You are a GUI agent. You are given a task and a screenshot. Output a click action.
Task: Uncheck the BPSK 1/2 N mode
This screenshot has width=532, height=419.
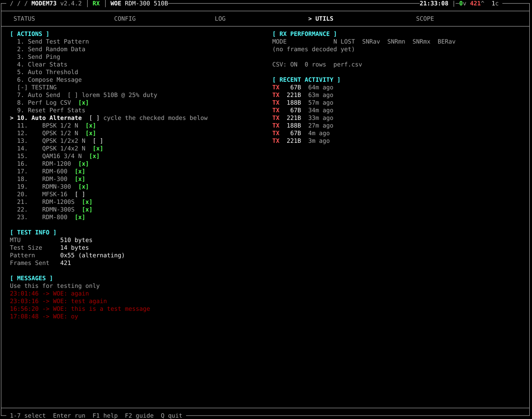point(91,126)
